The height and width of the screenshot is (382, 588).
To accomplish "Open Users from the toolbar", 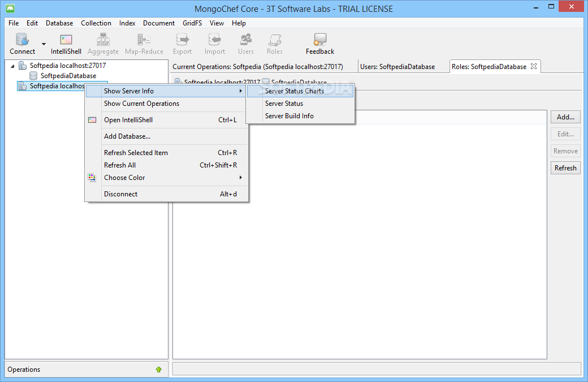I will point(245,44).
